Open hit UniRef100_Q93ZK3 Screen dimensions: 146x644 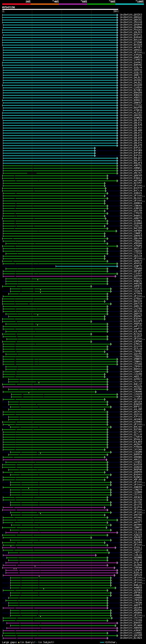[x=131, y=15]
